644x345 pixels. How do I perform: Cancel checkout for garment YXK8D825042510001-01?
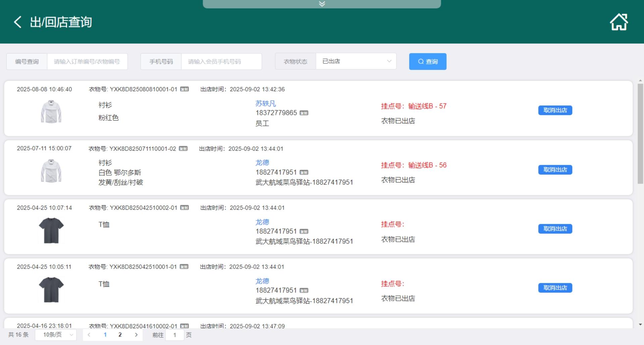(555, 288)
